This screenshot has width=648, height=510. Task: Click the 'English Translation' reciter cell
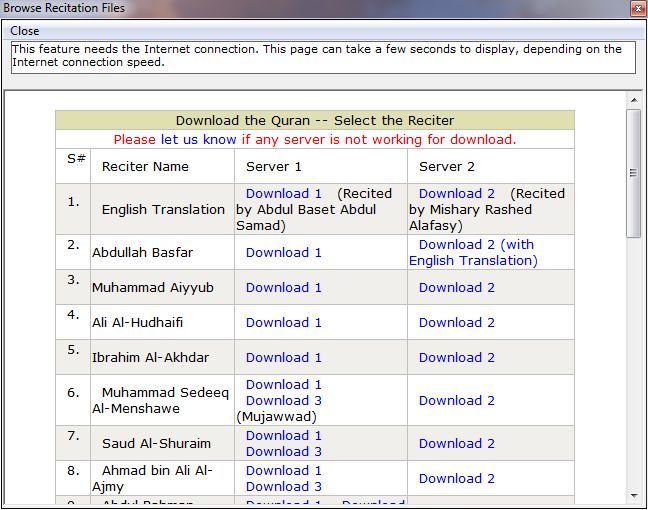[x=163, y=210]
